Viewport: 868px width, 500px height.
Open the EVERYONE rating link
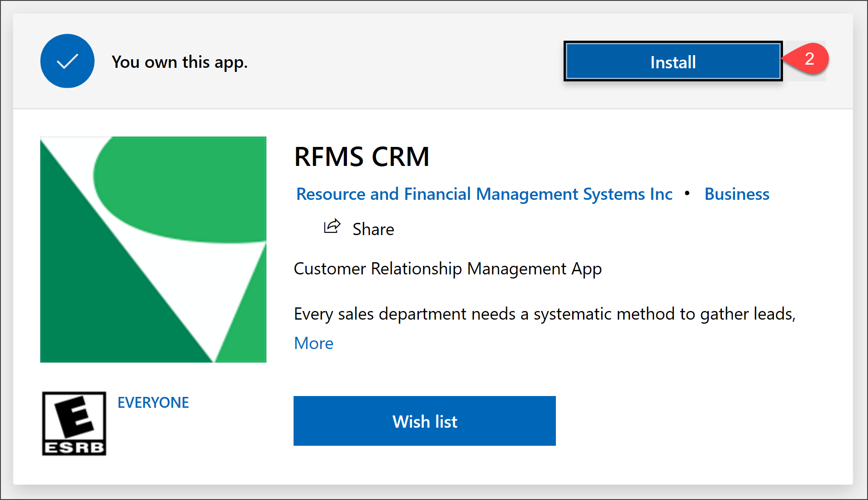tap(153, 402)
